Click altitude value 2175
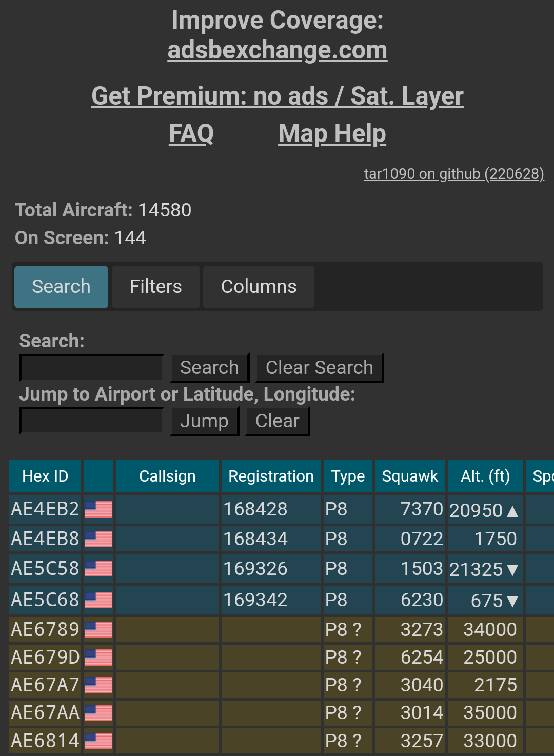This screenshot has width=554, height=756. 496,685
